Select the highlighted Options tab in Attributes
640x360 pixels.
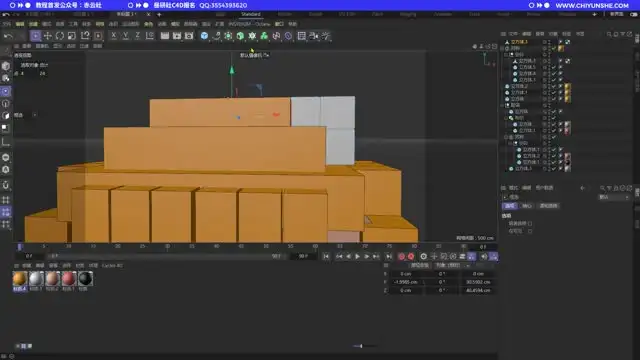click(509, 206)
